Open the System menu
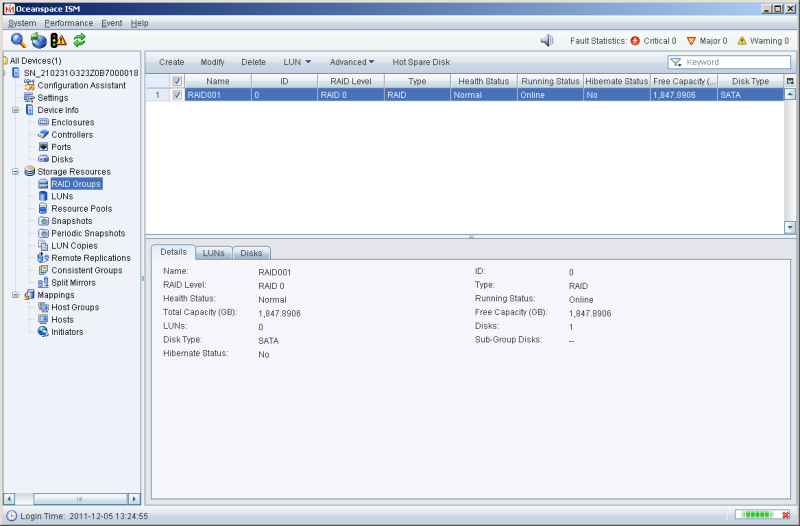This screenshot has width=800, height=526. (x=22, y=23)
